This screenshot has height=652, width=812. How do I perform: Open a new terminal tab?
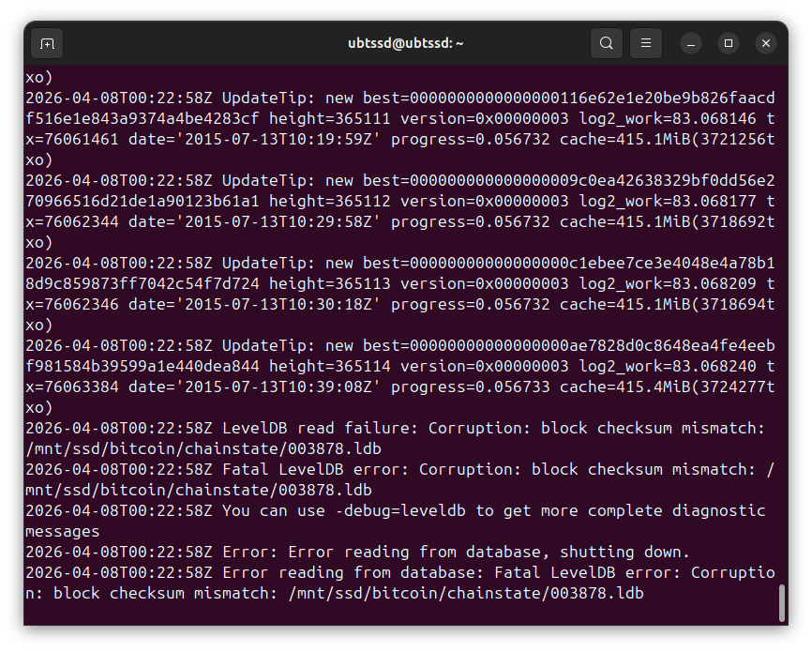click(x=47, y=43)
